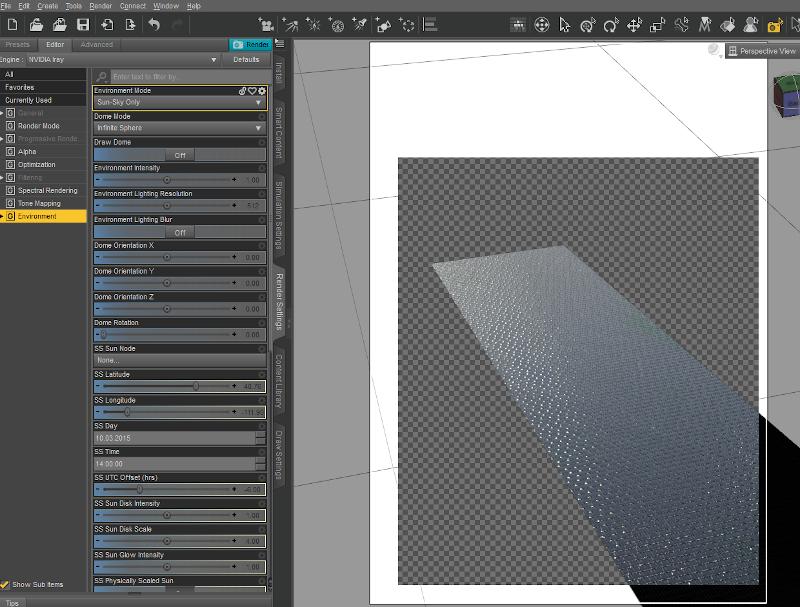800x607 pixels.
Task: Select the Surface Selection tool
Action: (x=728, y=24)
